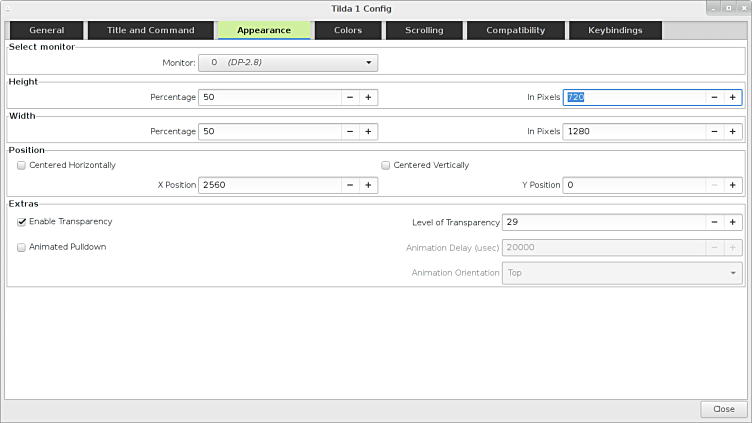752x423 pixels.
Task: Increase Height Percentage with plus button
Action: [368, 98]
